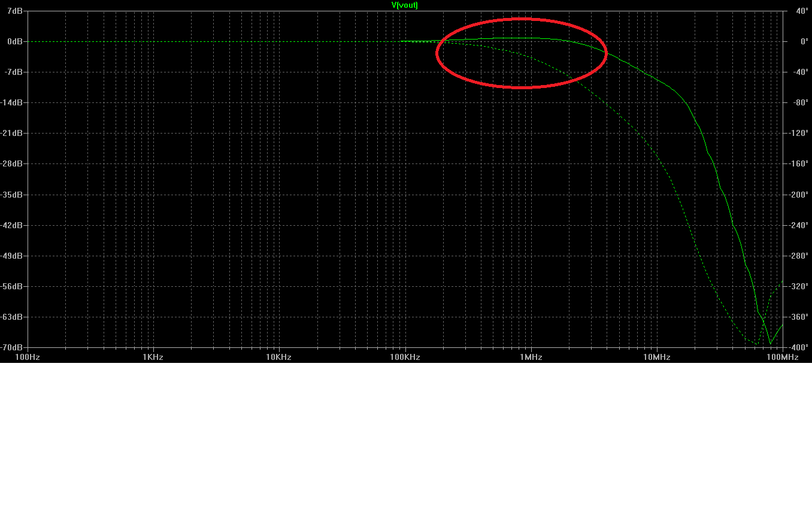
Task: Select the -400° phase axis label
Action: click(x=798, y=347)
